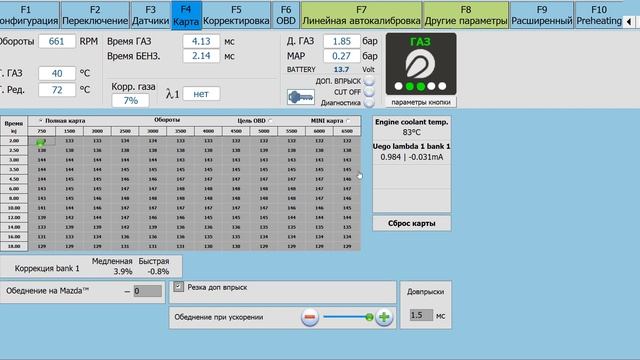Select the 4500 RPM column header
Viewport: 640px width, 360px height.
(236, 131)
